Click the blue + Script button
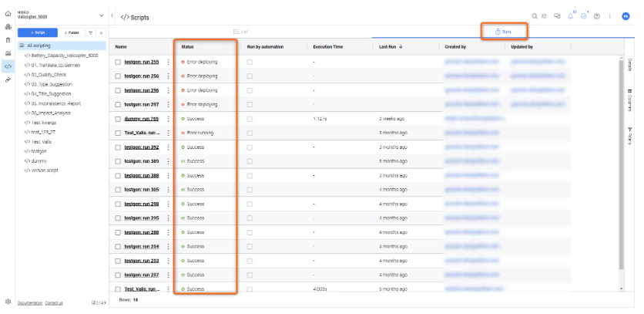Image resolution: width=644 pixels, height=314 pixels. pos(38,32)
